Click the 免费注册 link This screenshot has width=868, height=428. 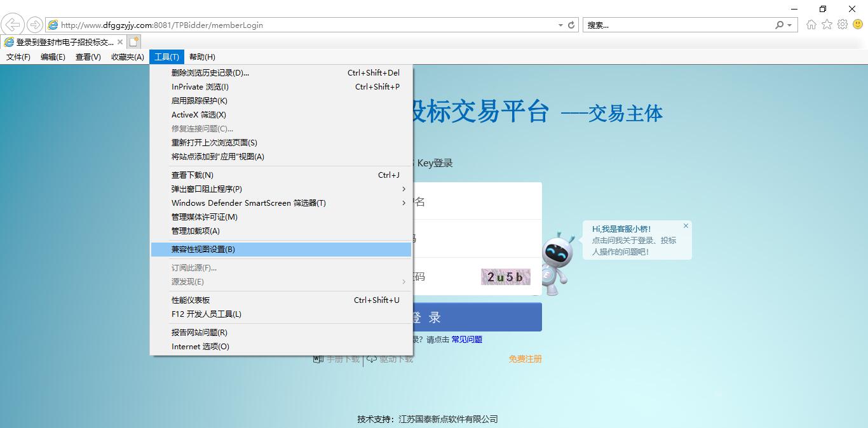[x=525, y=359]
